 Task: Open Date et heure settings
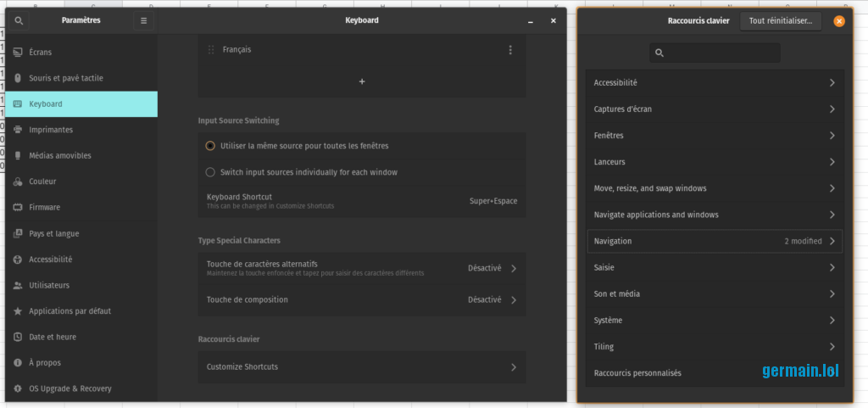[53, 337]
